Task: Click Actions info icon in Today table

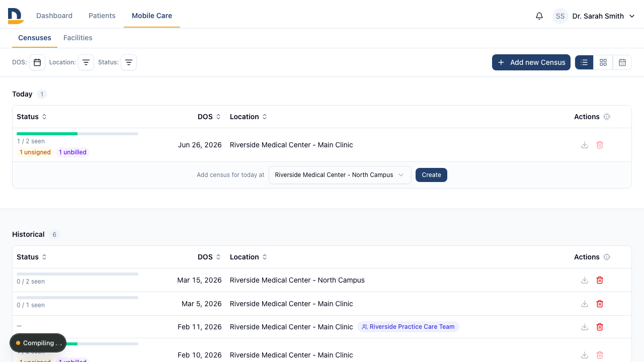Action: coord(607,117)
